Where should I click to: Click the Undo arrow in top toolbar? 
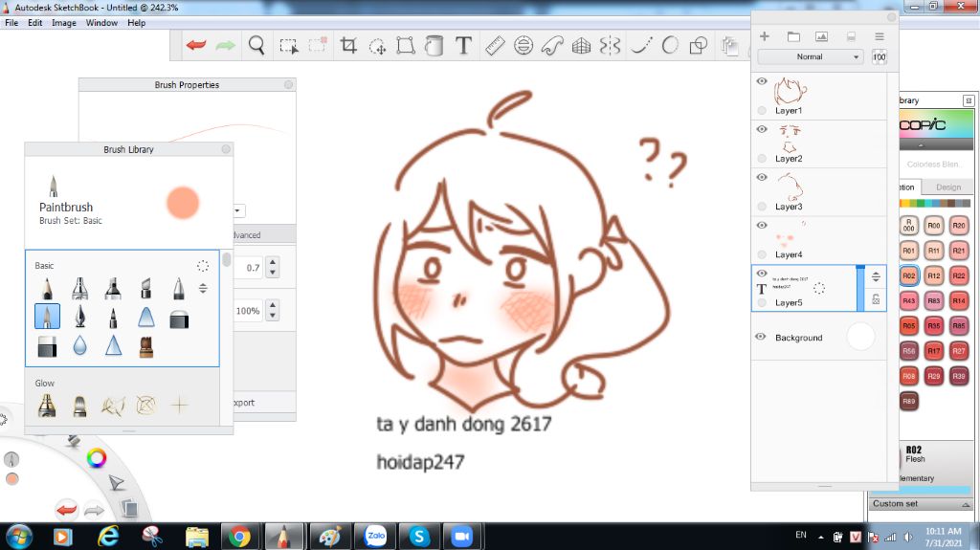(196, 45)
